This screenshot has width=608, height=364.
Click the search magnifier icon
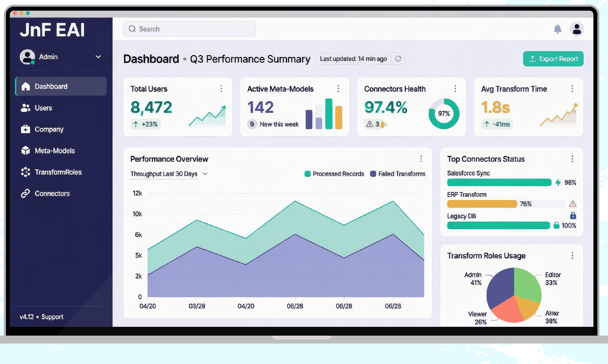click(x=132, y=29)
